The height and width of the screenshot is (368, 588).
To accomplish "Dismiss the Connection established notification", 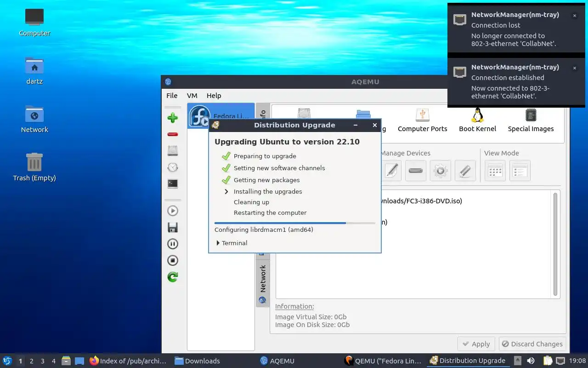I will pos(574,68).
